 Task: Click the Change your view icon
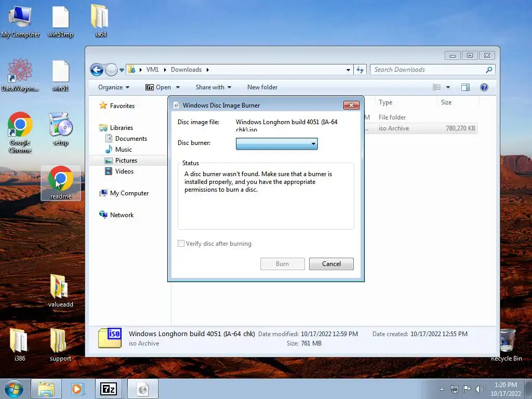coord(436,87)
